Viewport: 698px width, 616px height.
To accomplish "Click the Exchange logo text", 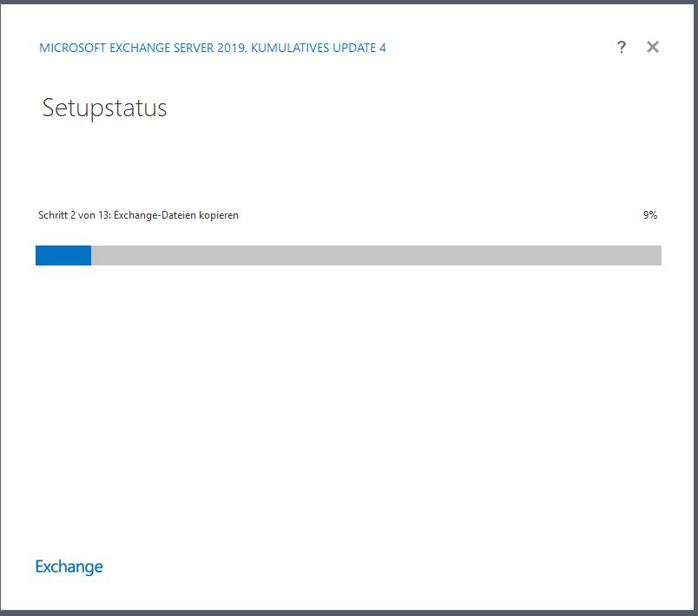I will pyautogui.click(x=69, y=567).
